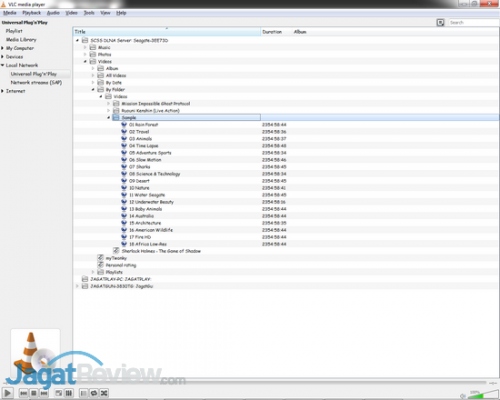Adjust the volume slider

(x=482, y=394)
